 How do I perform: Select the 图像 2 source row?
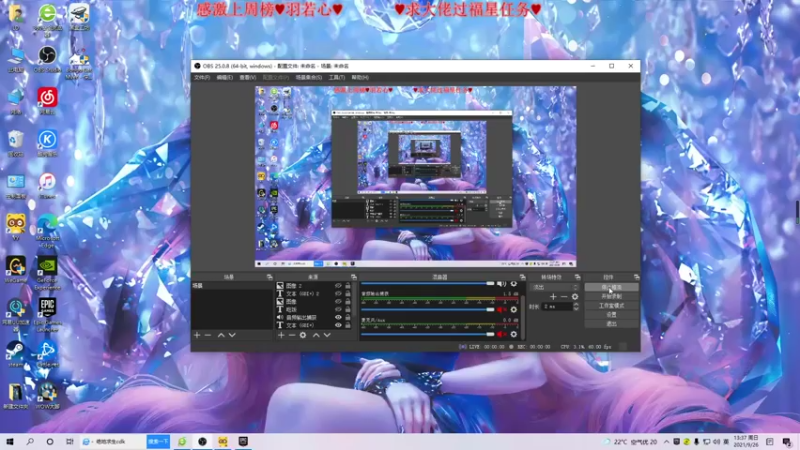314,286
